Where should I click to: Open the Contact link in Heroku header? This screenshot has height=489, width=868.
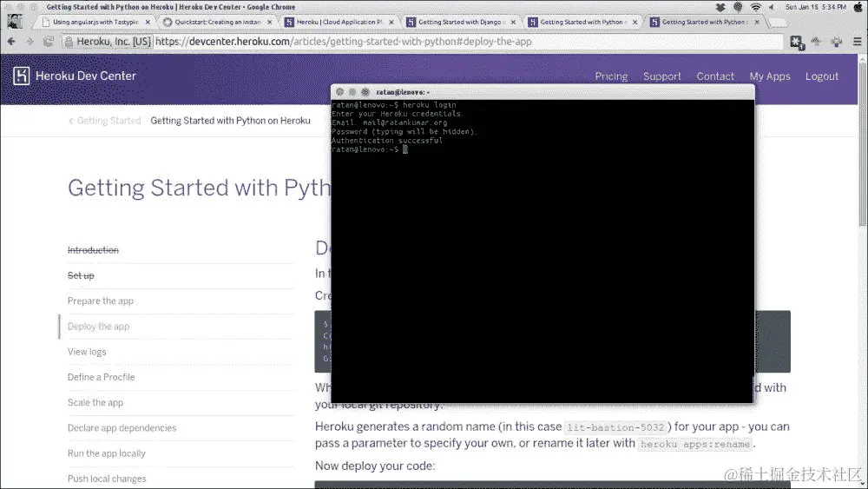click(715, 76)
